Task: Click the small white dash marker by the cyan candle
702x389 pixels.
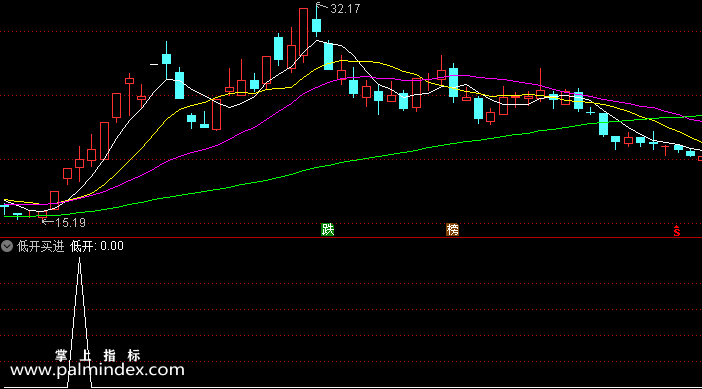Action: pos(154,65)
